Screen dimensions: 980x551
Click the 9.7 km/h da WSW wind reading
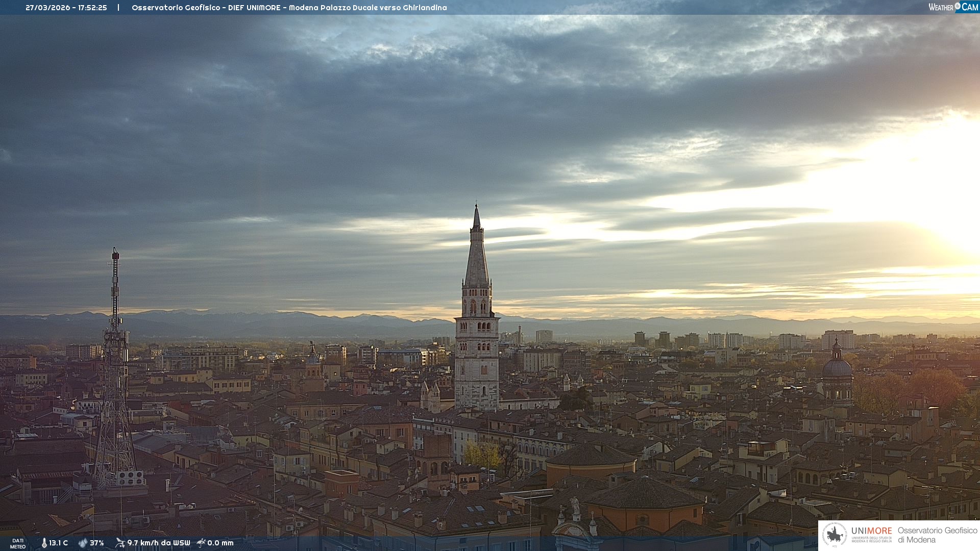[158, 543]
